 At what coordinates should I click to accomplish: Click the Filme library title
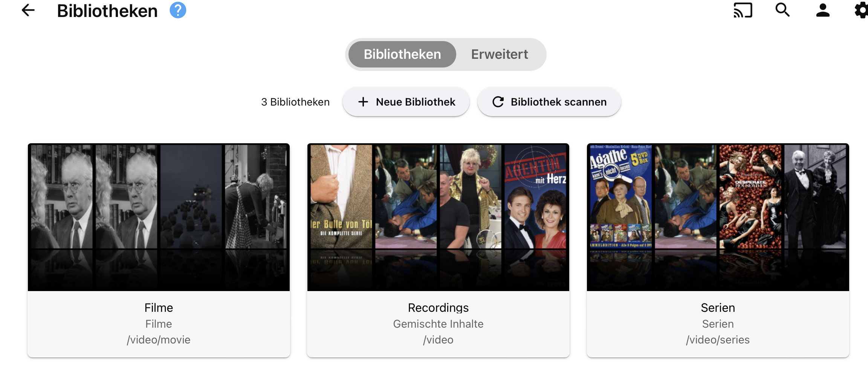tap(159, 308)
